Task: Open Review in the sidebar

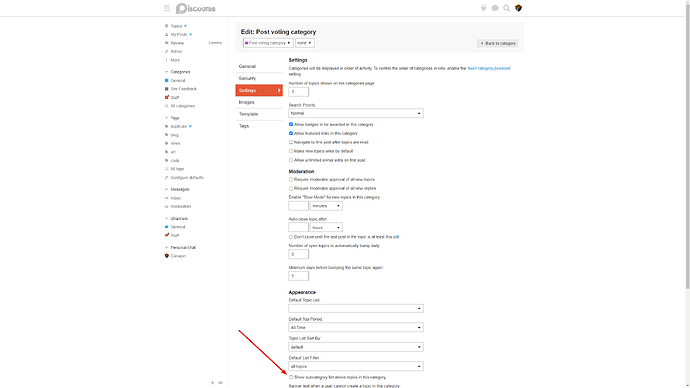Action: pos(177,43)
